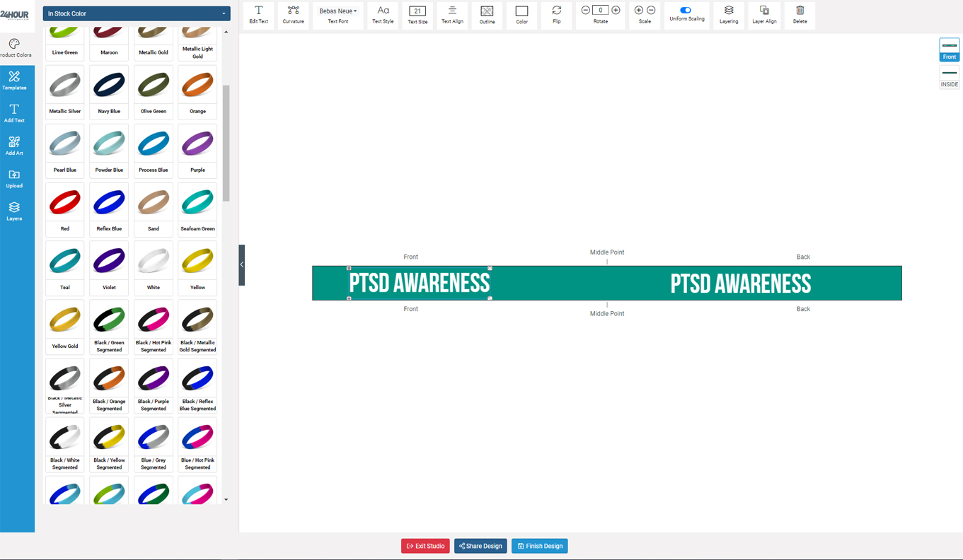Select the Seafoam Green wristband color
The width and height of the screenshot is (963, 560).
point(197,209)
